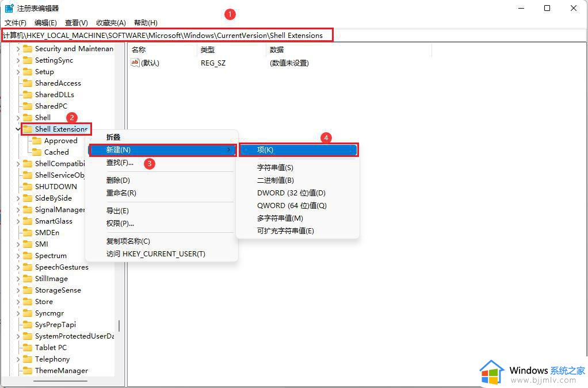
Task: Click the Setup folder icon
Action: pyautogui.click(x=28, y=71)
